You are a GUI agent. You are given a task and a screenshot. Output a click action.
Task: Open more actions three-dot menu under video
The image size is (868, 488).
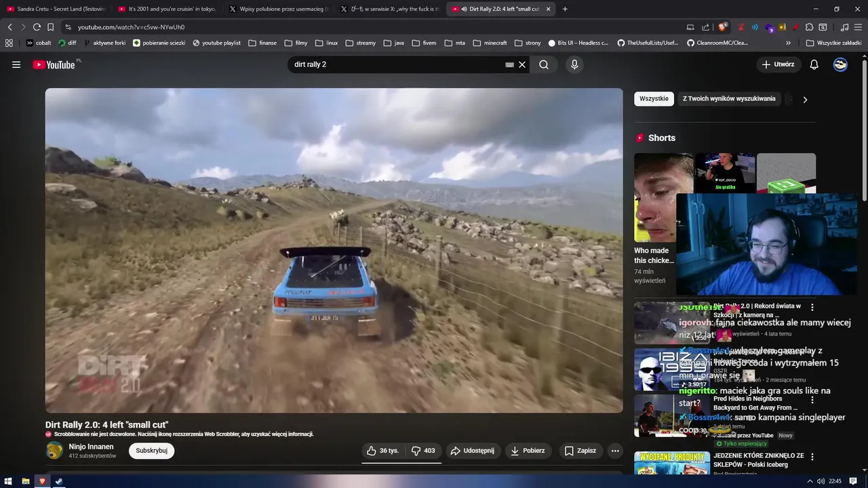coord(615,451)
